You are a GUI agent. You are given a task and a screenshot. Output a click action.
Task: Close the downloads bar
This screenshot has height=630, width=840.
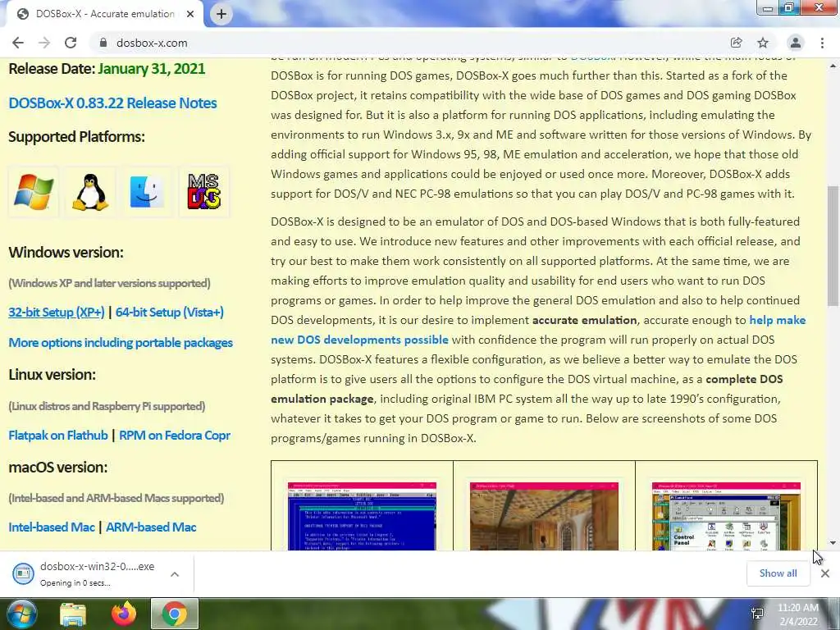coord(825,573)
